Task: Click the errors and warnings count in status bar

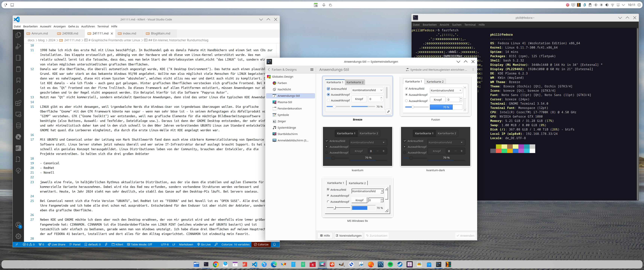Action: (29, 244)
